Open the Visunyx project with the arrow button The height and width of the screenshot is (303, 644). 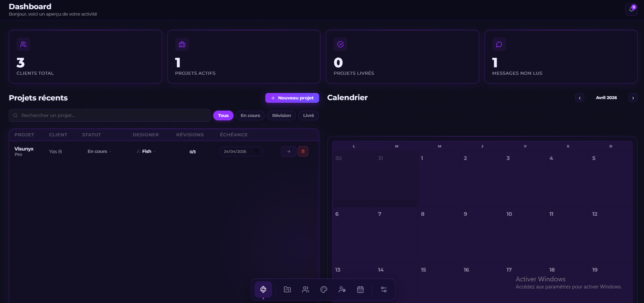pyautogui.click(x=289, y=151)
